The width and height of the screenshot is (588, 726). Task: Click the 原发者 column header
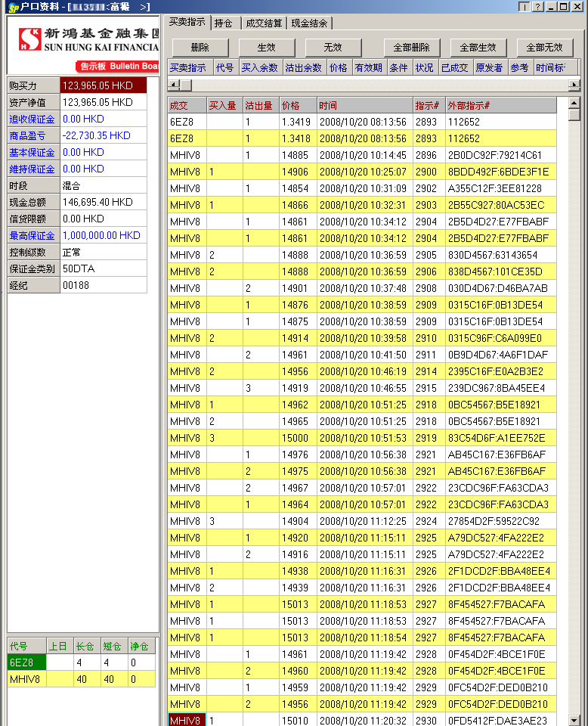(491, 67)
